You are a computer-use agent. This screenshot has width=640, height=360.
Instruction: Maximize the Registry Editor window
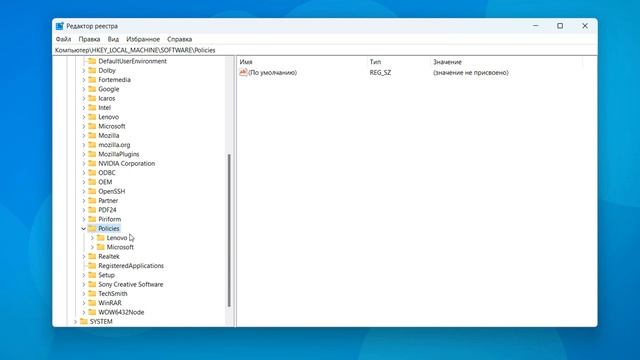tap(560, 26)
